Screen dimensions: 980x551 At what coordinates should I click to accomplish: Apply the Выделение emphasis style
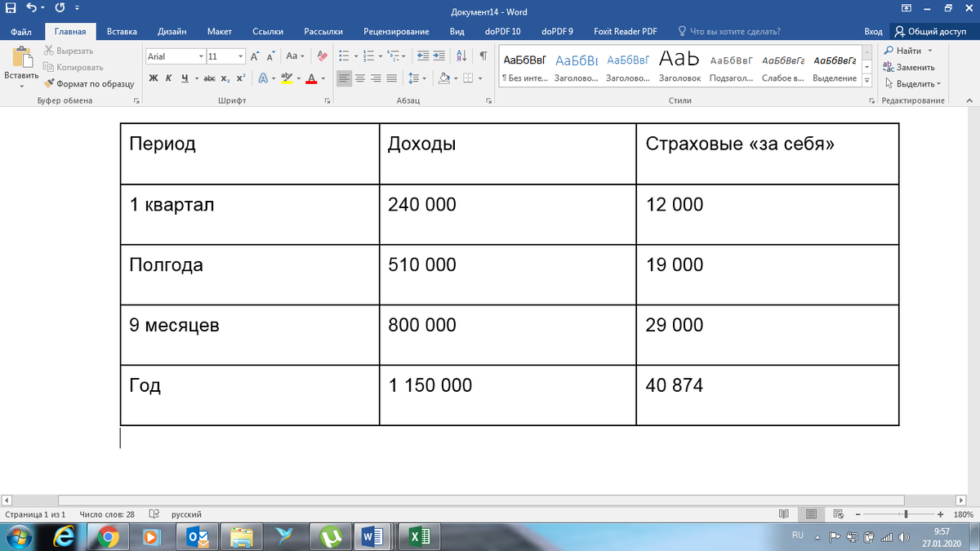click(835, 66)
